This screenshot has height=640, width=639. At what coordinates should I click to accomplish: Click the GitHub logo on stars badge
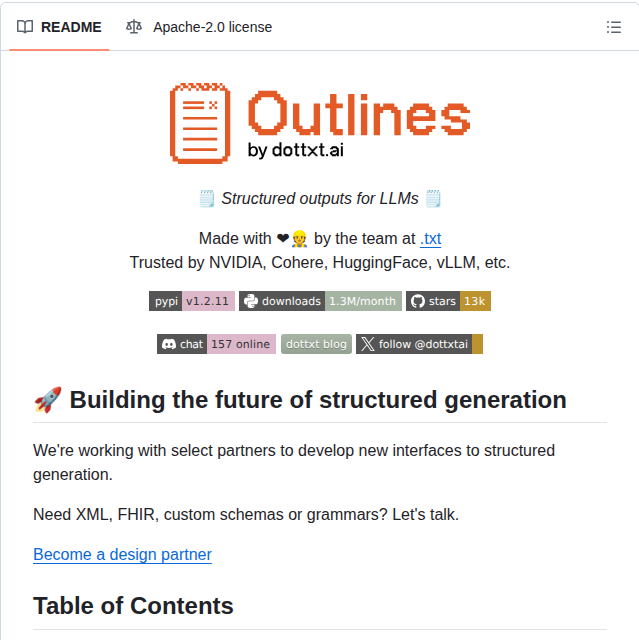[x=418, y=301]
